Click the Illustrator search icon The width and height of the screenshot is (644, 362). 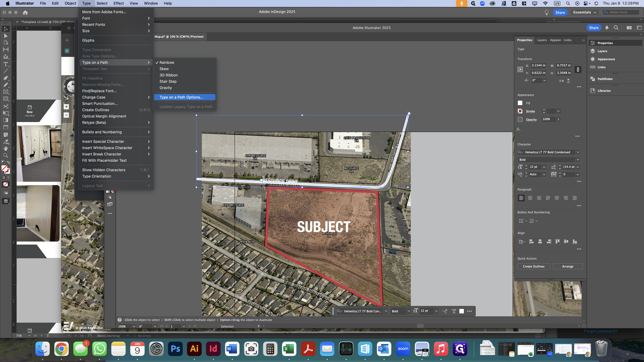616,28
